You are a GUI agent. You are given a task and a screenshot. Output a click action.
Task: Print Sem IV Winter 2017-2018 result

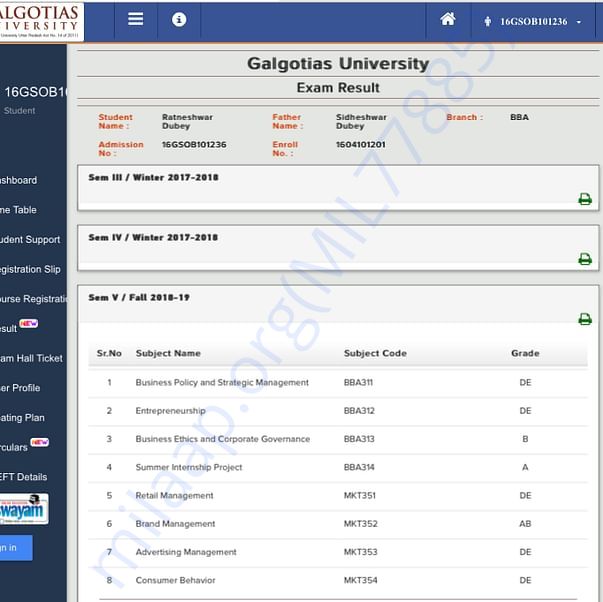(585, 259)
